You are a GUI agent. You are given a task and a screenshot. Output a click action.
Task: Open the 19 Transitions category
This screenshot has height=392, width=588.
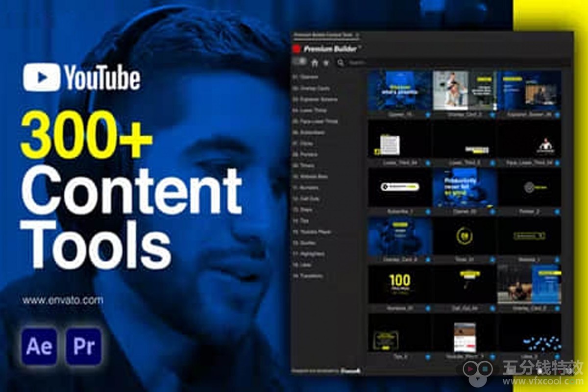[x=308, y=276]
